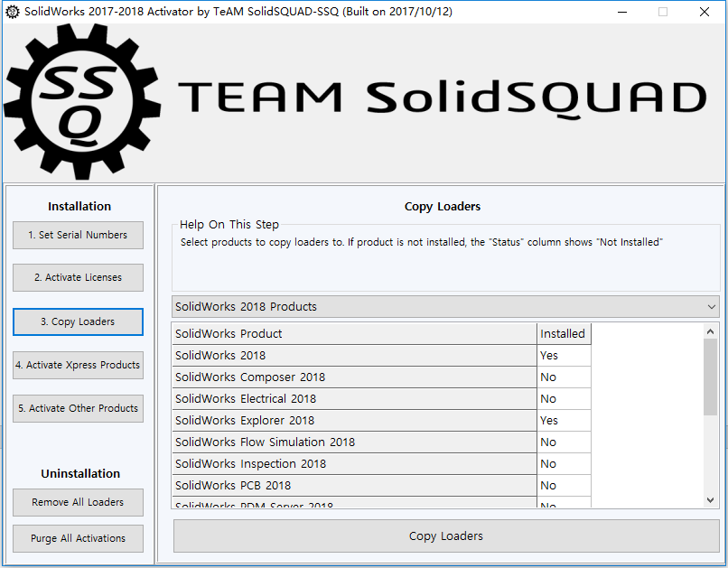Image resolution: width=728 pixels, height=568 pixels.
Task: Click the TEAM SolidSQUAD banner text
Action: click(x=443, y=98)
